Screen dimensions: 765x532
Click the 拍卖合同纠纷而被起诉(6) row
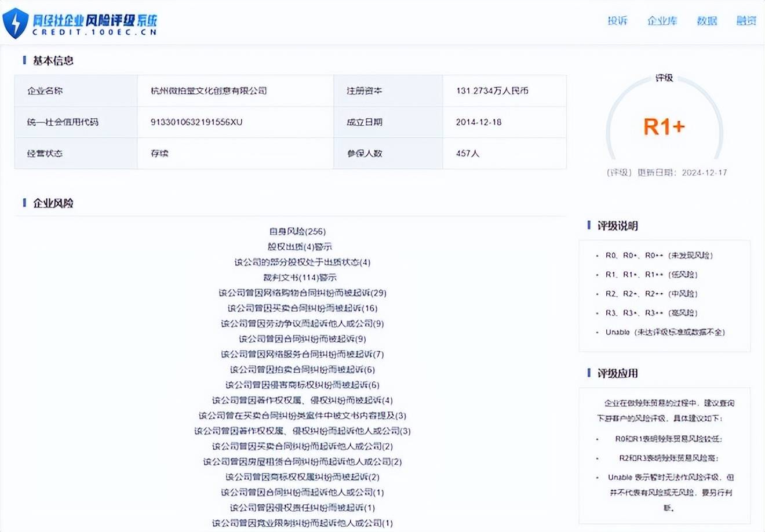pyautogui.click(x=302, y=370)
